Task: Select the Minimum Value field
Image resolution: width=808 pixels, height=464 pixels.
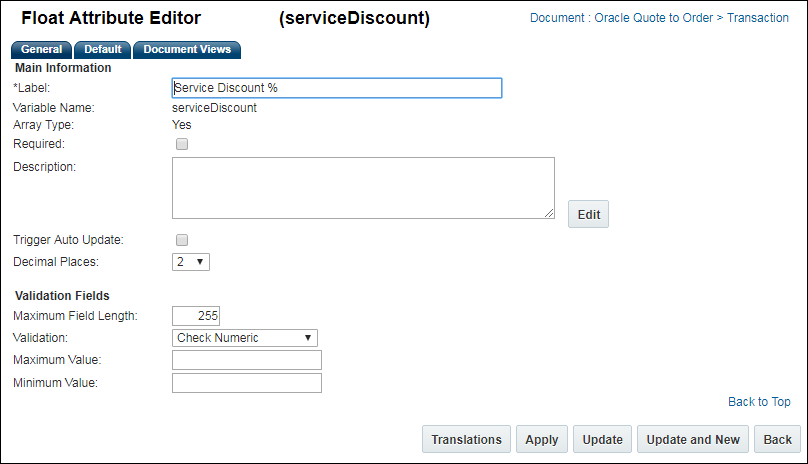Action: (x=247, y=383)
